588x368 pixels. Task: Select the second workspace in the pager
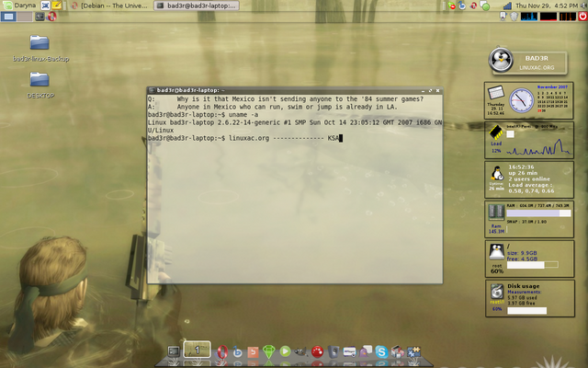25,17
